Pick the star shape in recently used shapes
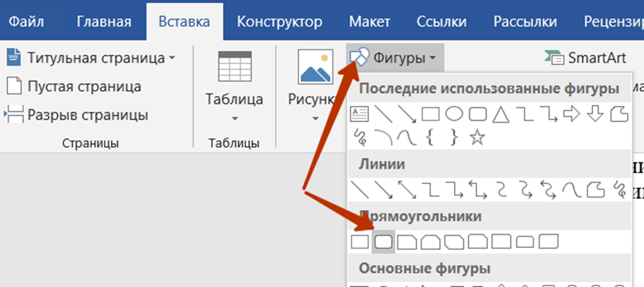 click(477, 137)
